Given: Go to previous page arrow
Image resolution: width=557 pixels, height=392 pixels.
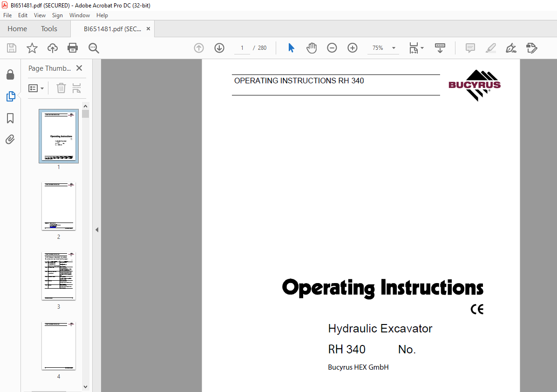Looking at the screenshot, I should pos(199,48).
